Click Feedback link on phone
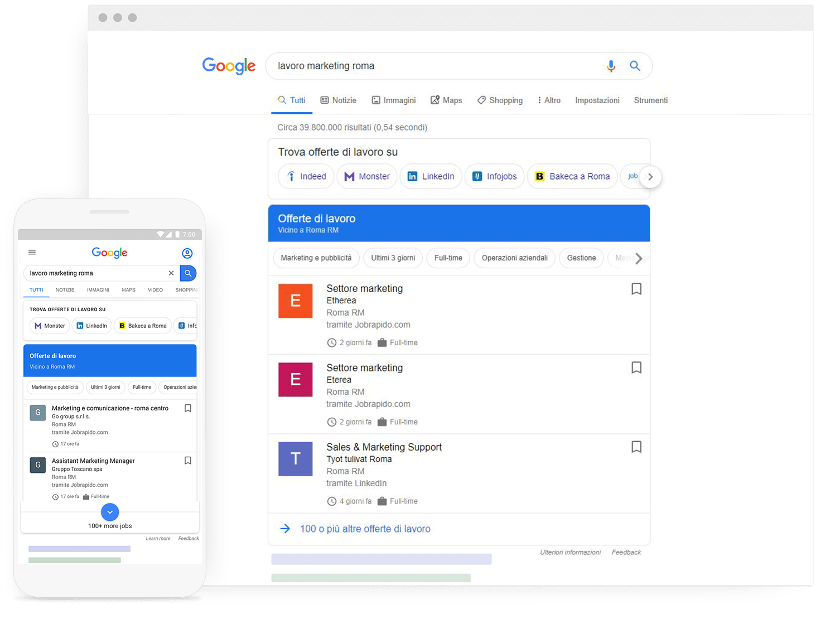 coord(189,539)
